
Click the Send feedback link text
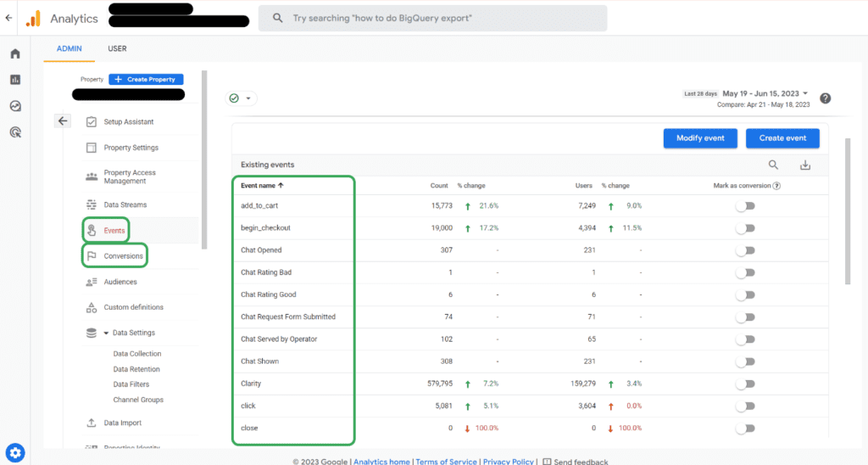point(581,461)
